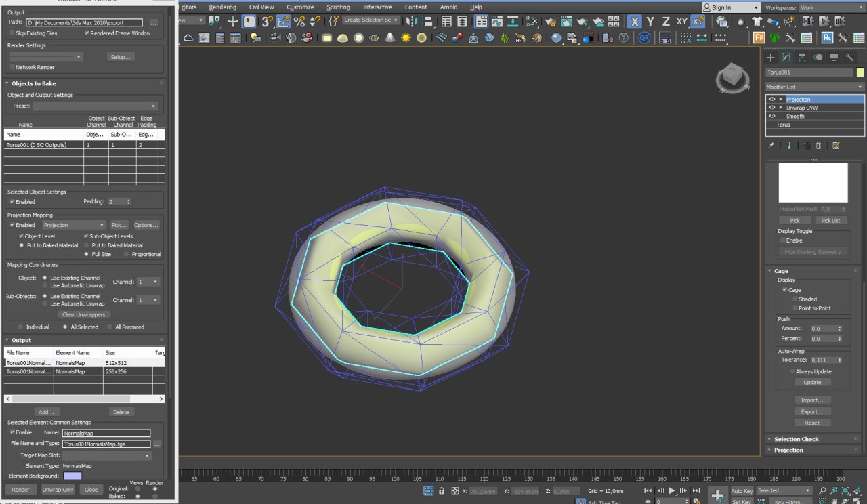Open the Create panel plus tab
The image size is (867, 504).
coord(770,58)
